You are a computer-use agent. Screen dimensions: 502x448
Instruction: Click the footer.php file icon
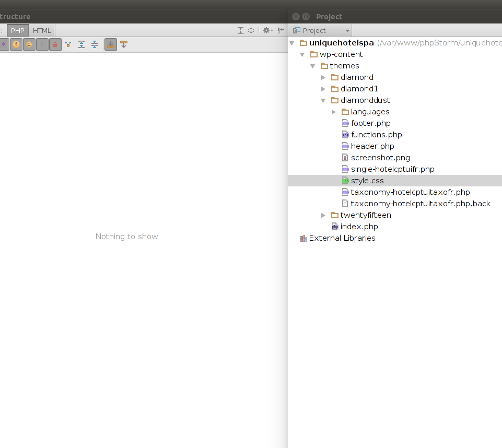click(345, 123)
